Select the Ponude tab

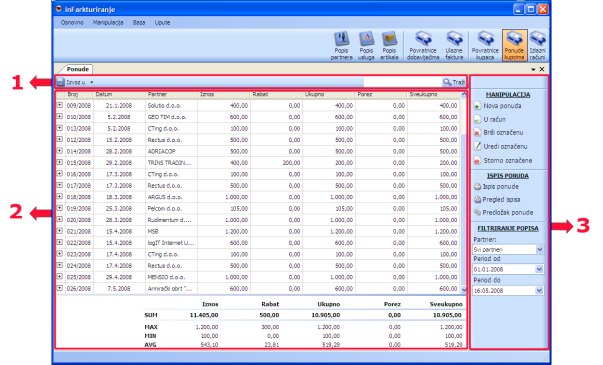pyautogui.click(x=78, y=69)
